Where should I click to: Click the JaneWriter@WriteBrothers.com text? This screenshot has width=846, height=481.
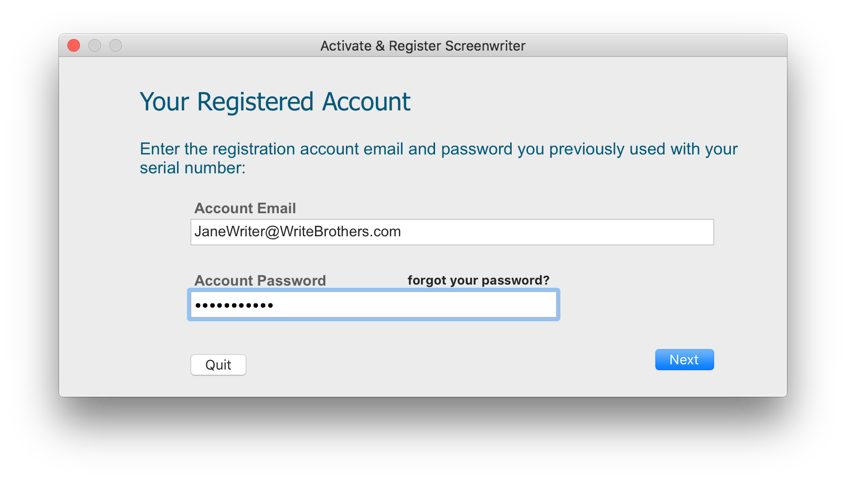point(297,232)
